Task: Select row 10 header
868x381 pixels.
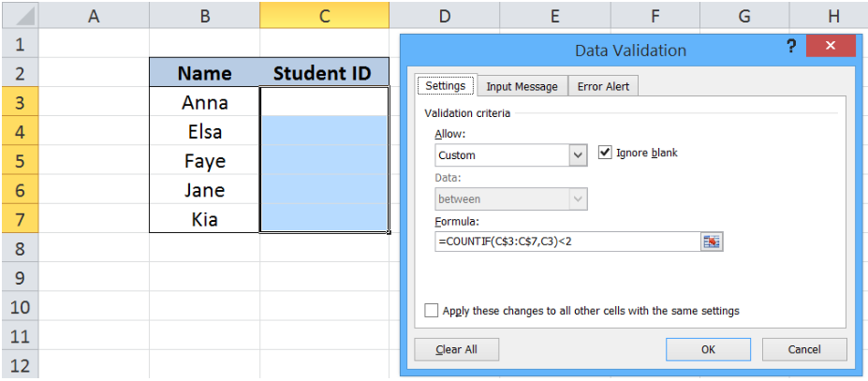Action: [20, 307]
